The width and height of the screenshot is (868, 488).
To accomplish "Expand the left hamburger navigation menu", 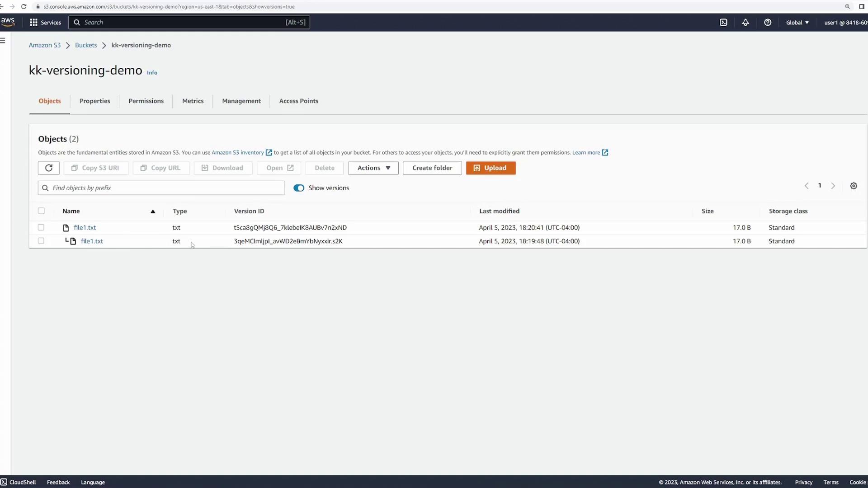I will coord(3,41).
